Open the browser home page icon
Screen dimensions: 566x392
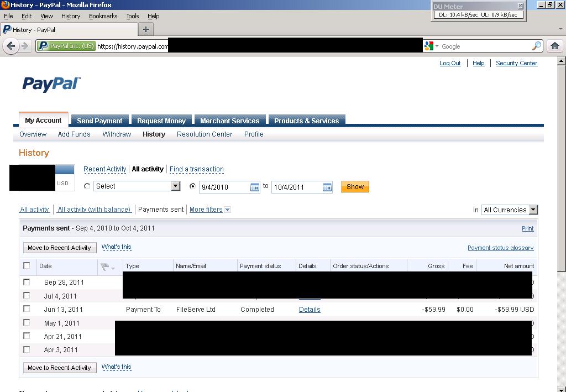(x=555, y=46)
